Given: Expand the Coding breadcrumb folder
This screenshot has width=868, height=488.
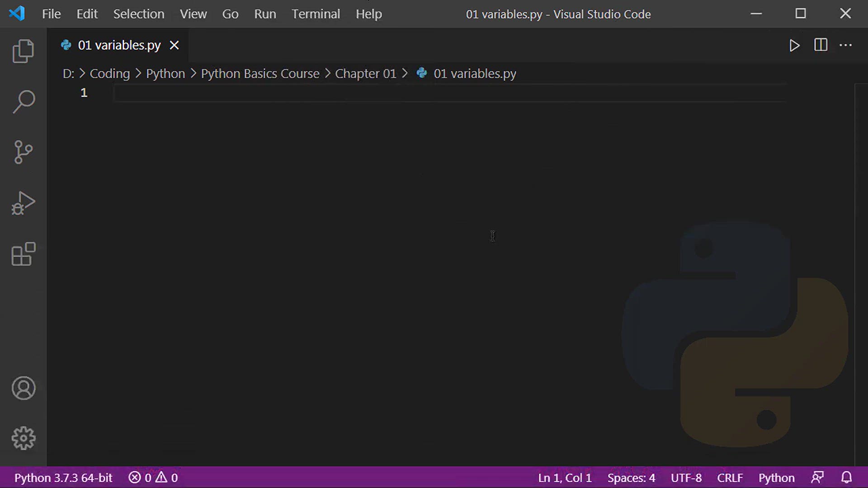Looking at the screenshot, I should click(110, 74).
